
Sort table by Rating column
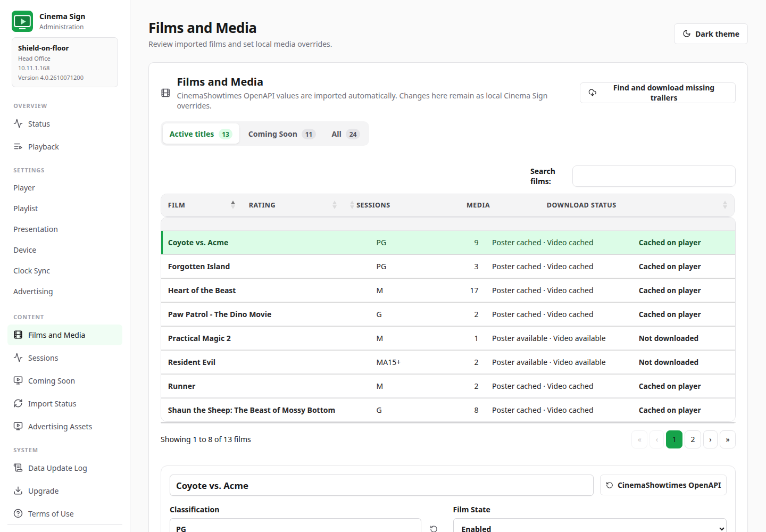(x=293, y=205)
